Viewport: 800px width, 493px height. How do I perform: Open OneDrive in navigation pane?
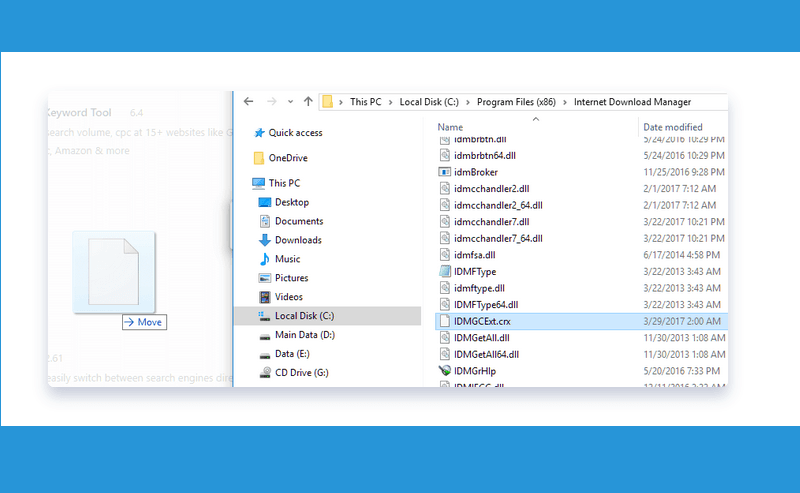point(288,158)
